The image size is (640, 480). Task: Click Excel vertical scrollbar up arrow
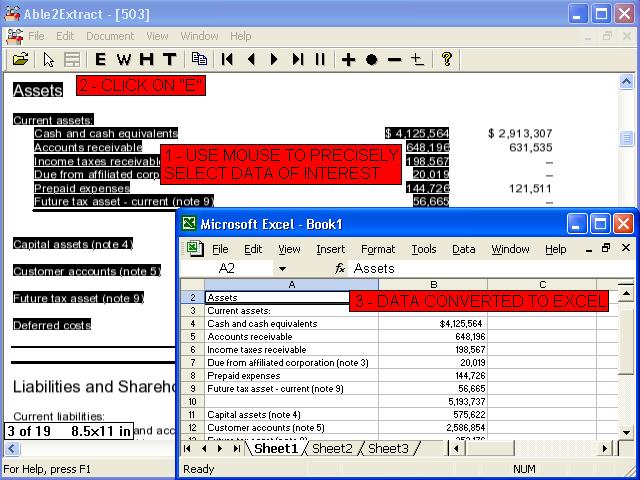pos(626,293)
